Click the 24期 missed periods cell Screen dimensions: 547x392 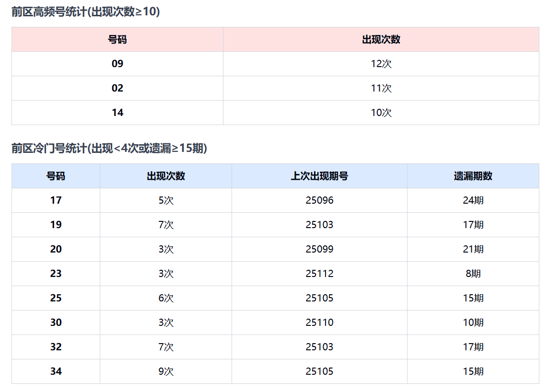coord(473,200)
